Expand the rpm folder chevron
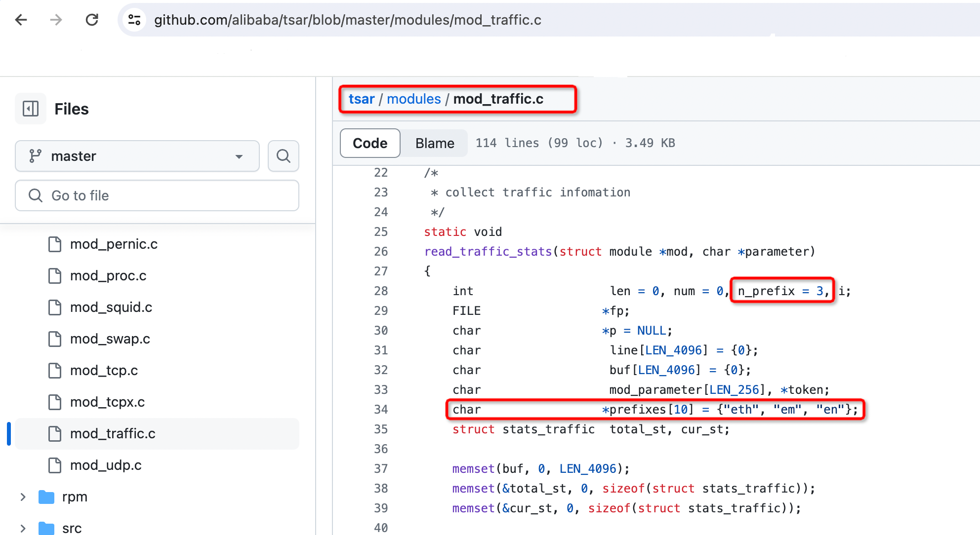Image resolution: width=980 pixels, height=535 pixels. 23,497
